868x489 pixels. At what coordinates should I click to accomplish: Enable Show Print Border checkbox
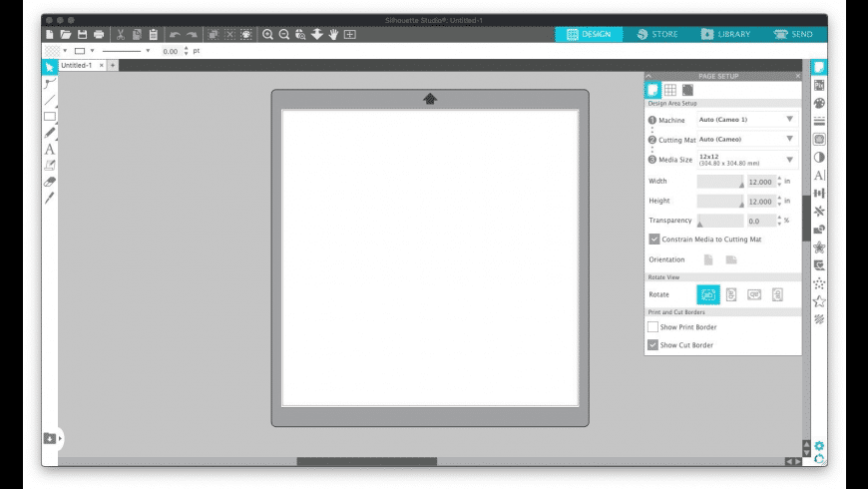[653, 327]
